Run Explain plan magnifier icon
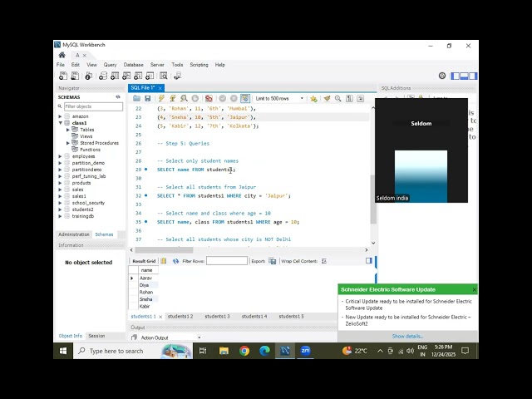Screen dimensions: 532x399 (184, 98)
